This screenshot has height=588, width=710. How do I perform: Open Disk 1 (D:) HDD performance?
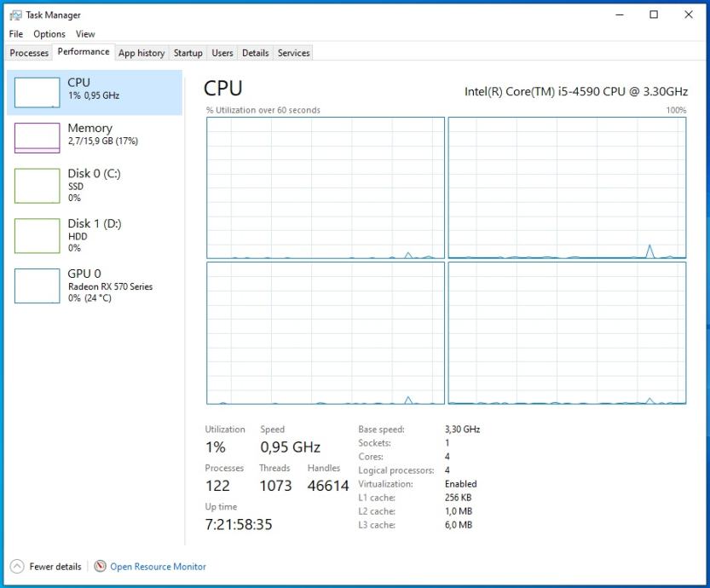94,235
